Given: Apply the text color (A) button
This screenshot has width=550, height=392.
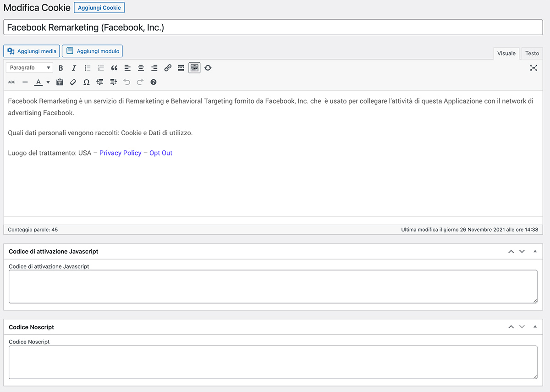Looking at the screenshot, I should [38, 82].
